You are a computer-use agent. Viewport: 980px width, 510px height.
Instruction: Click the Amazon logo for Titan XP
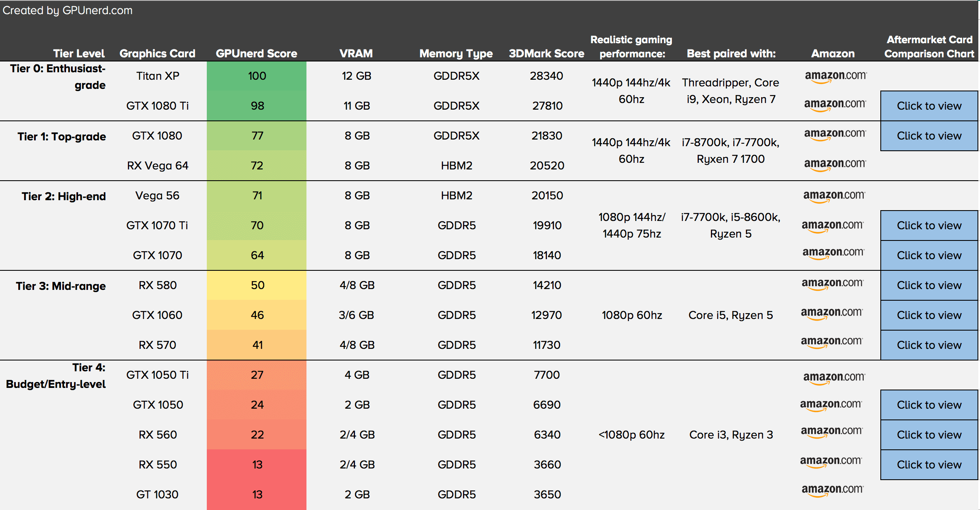[835, 76]
